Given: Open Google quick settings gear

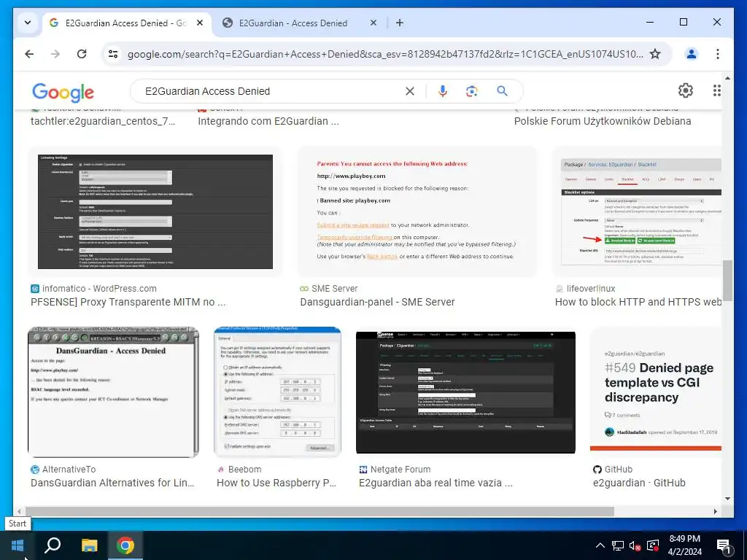Looking at the screenshot, I should (685, 90).
